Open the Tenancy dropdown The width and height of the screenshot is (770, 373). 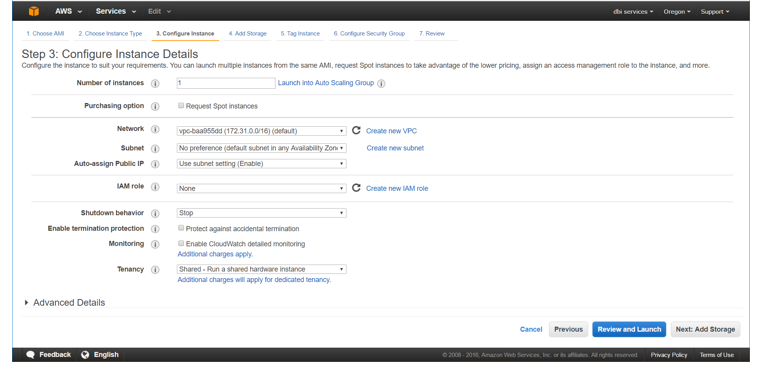coord(261,269)
